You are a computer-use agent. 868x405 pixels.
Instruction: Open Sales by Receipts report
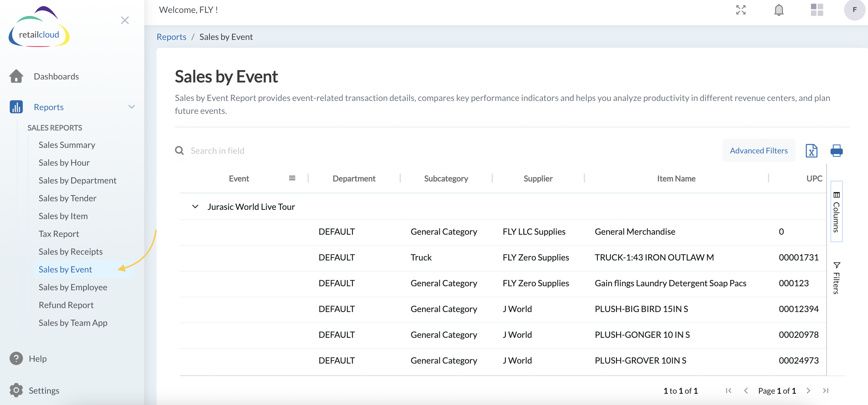pos(70,252)
